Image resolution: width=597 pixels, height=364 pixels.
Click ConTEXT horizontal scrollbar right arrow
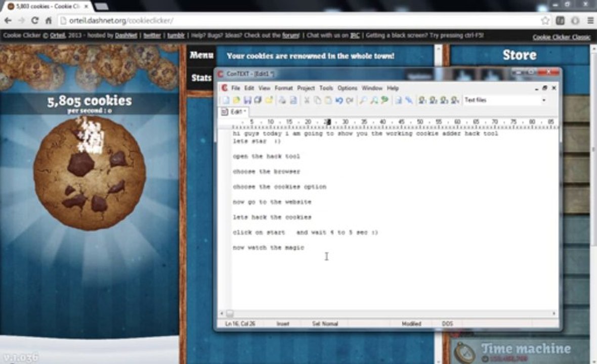tap(554, 313)
